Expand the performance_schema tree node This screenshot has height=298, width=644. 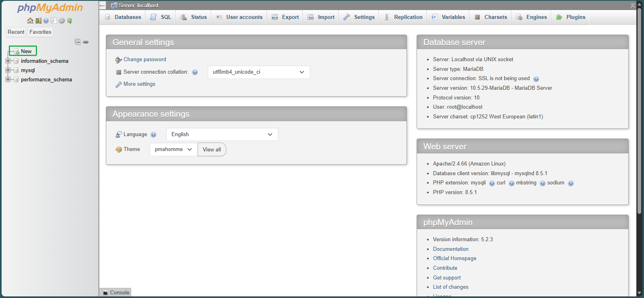tap(8, 79)
